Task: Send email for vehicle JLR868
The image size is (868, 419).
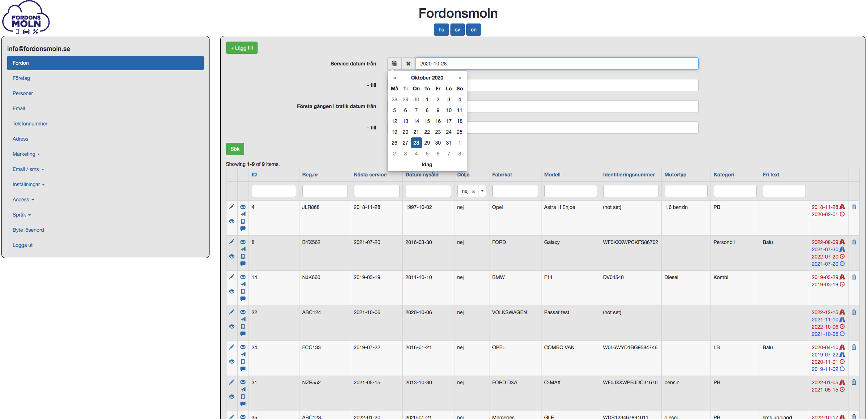Action: point(243,207)
